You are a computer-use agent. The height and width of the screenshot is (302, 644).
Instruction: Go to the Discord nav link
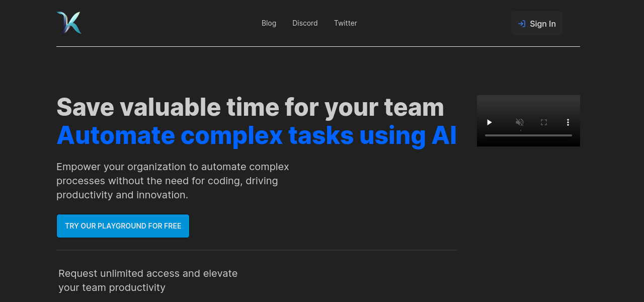coord(305,23)
